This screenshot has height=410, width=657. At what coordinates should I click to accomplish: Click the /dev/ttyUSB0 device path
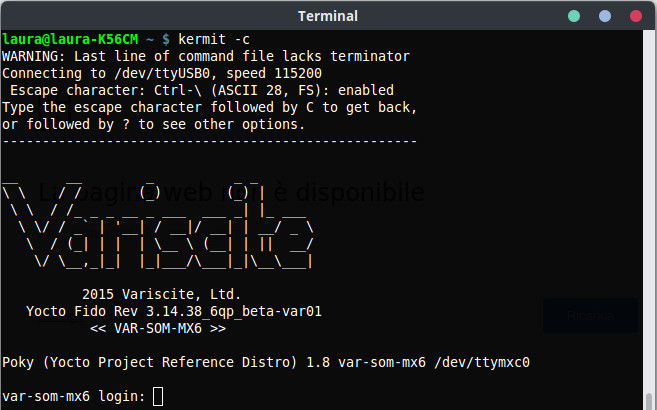coord(162,73)
